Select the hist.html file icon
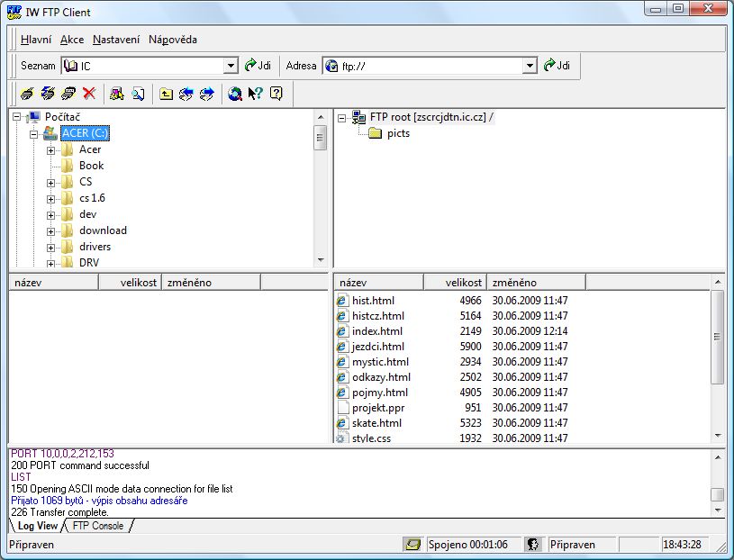Screen dimensions: 734x560 pos(342,301)
